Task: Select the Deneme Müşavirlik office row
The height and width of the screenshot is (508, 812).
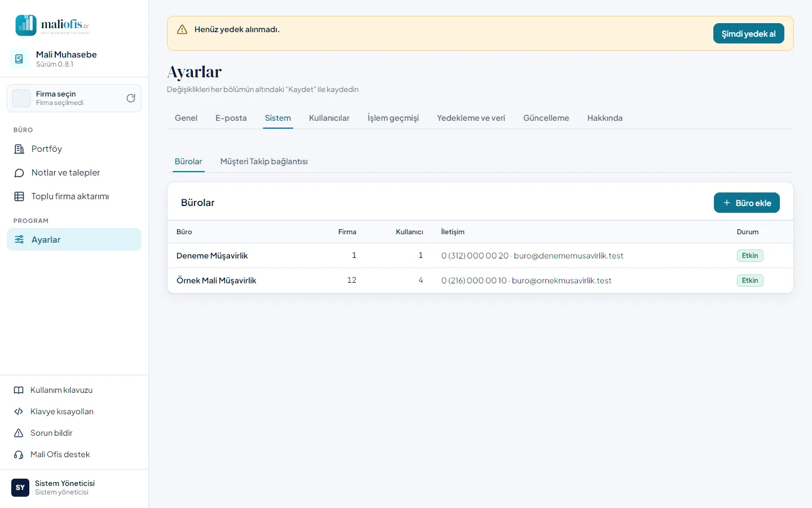Action: click(x=480, y=256)
